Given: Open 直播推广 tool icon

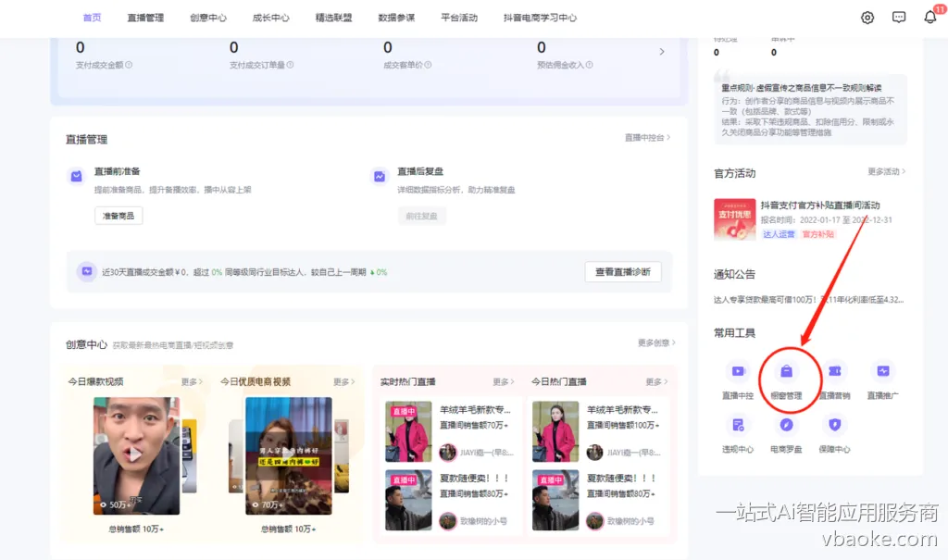Looking at the screenshot, I should [x=882, y=371].
